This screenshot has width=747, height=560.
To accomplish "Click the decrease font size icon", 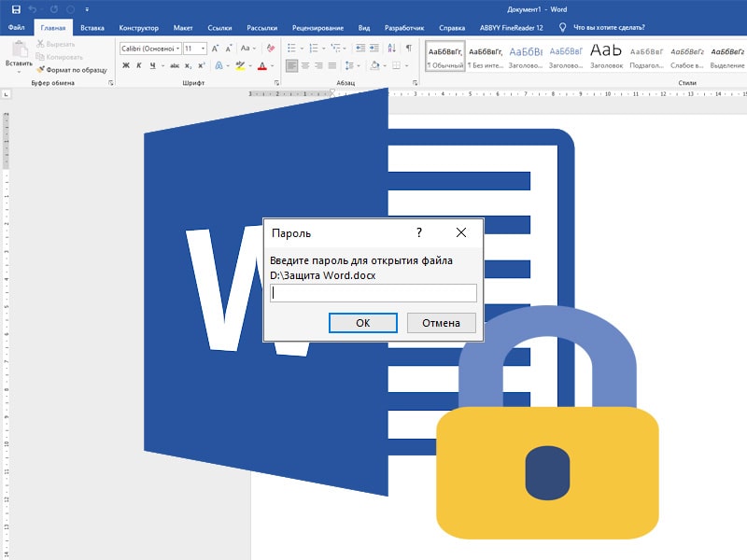I will pos(229,49).
